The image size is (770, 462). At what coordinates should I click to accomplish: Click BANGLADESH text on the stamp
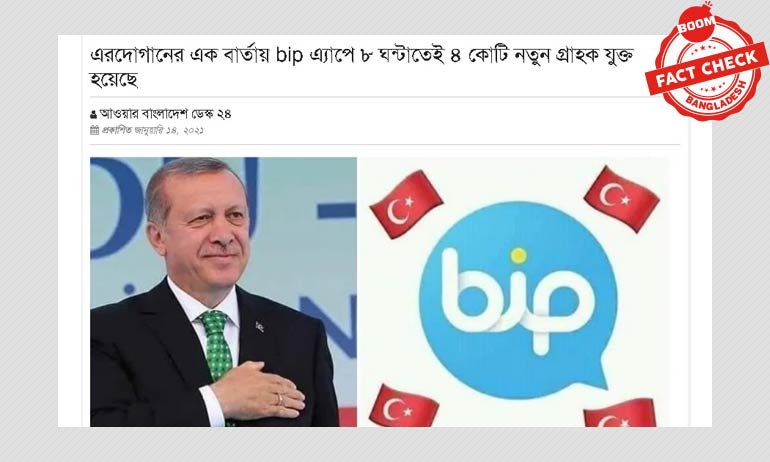coord(716,97)
